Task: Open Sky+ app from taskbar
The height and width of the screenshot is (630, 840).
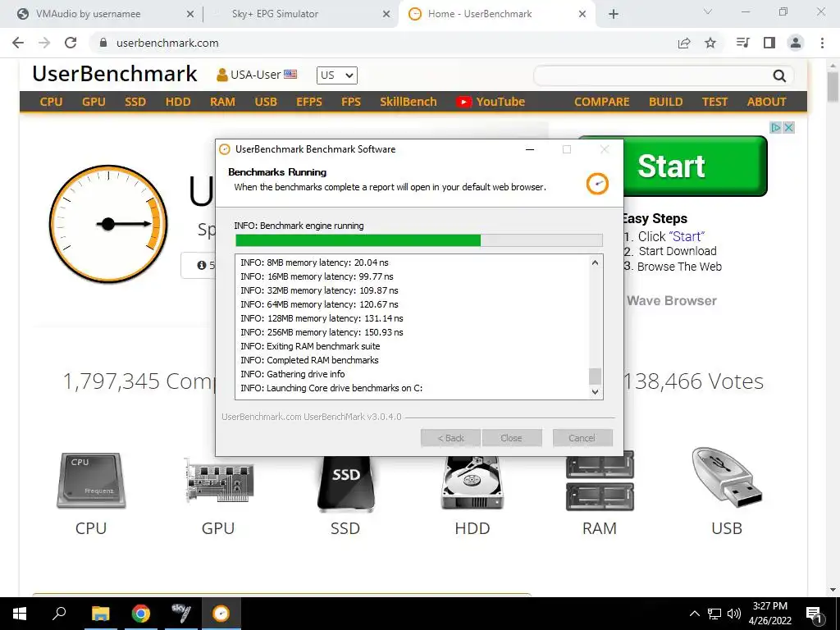Action: coord(181,614)
